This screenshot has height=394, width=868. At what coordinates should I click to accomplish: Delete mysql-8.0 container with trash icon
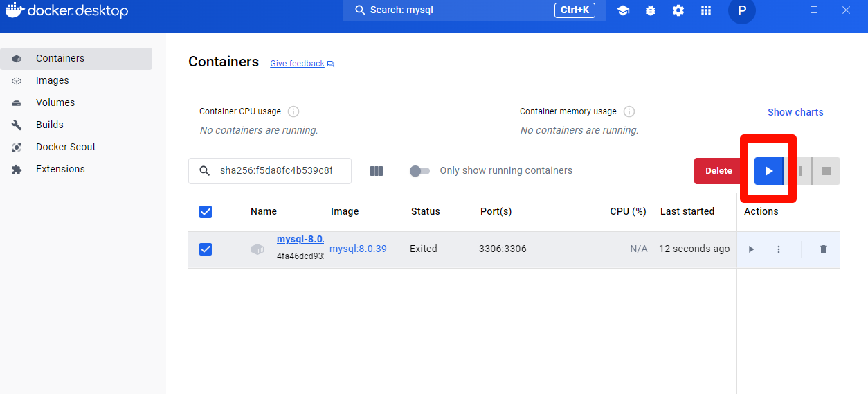coord(823,249)
